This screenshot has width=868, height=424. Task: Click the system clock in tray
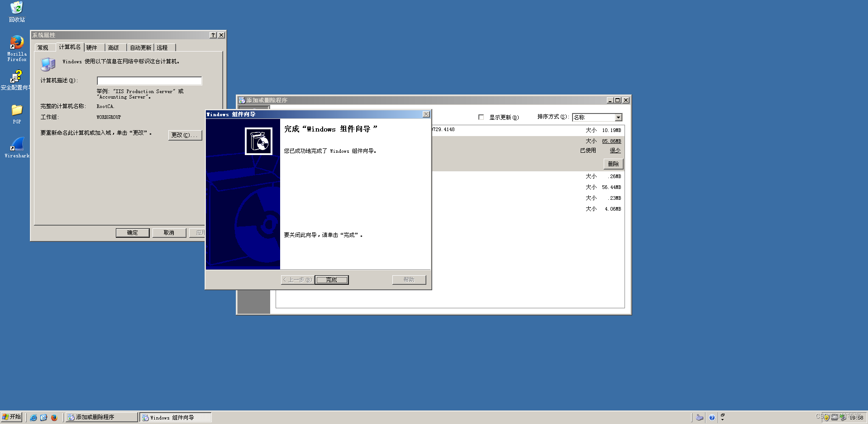[x=856, y=418]
